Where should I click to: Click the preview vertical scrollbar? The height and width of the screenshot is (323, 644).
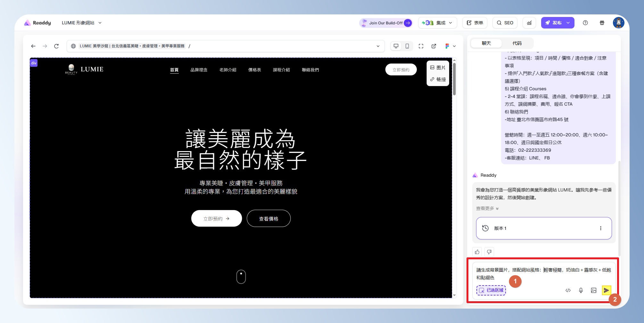pyautogui.click(x=454, y=79)
